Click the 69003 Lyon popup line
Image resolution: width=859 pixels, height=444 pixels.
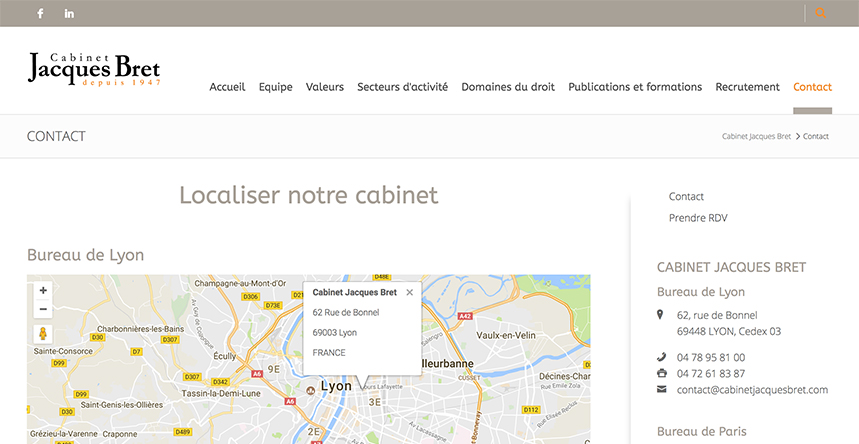tap(334, 333)
